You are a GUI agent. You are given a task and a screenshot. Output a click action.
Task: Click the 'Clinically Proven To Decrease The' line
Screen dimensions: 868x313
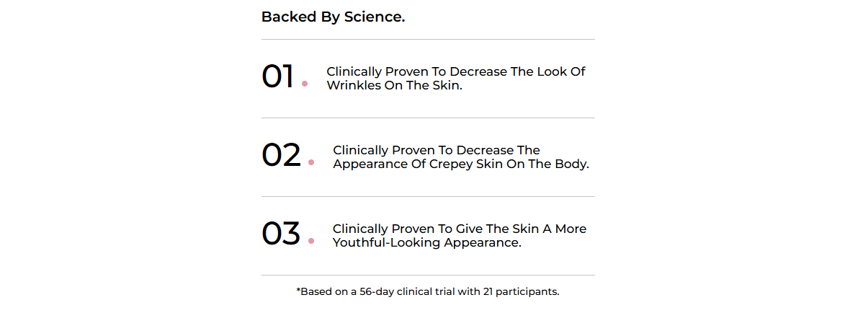[x=437, y=150]
